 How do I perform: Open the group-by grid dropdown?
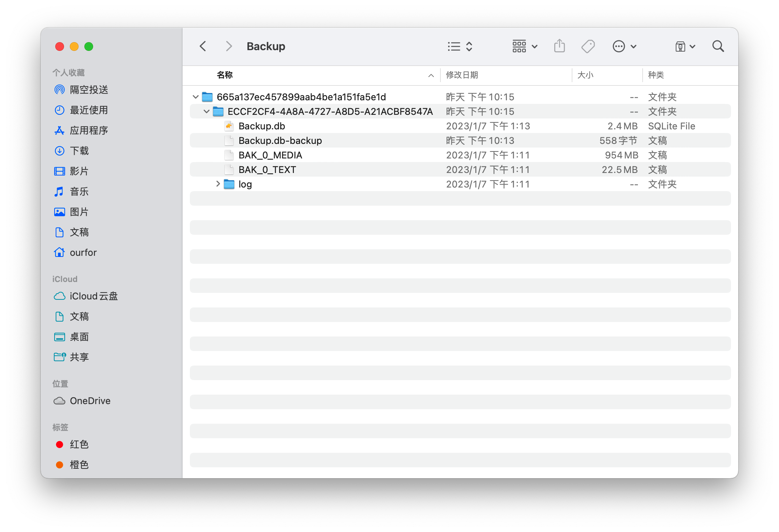tap(524, 46)
